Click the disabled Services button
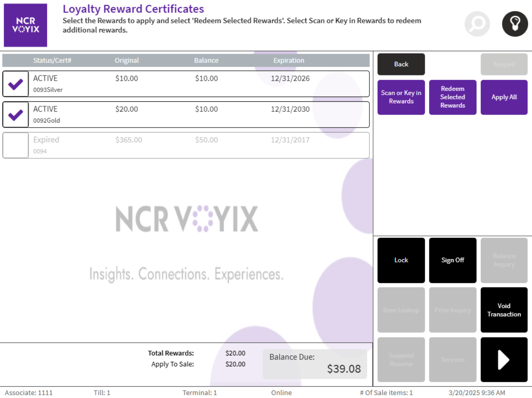The width and height of the screenshot is (532, 398). 453,360
